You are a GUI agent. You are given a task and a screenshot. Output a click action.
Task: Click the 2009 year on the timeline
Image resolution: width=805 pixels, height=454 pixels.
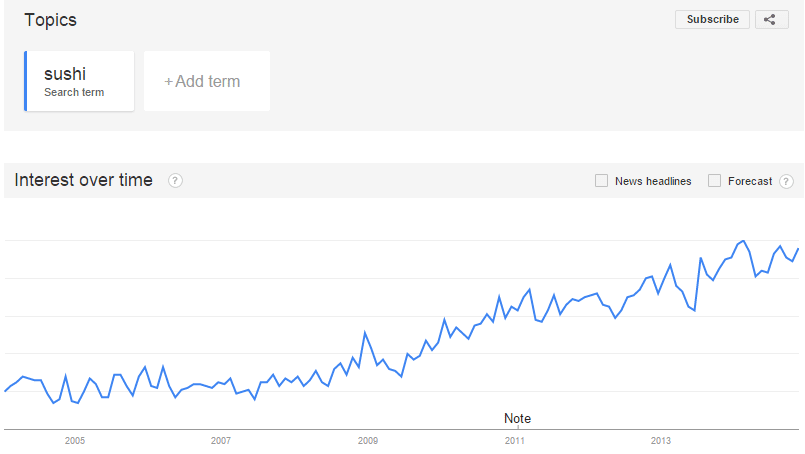tap(368, 440)
